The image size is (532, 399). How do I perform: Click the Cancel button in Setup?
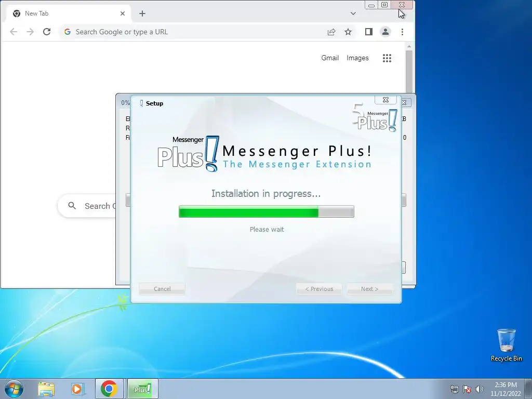[162, 289]
